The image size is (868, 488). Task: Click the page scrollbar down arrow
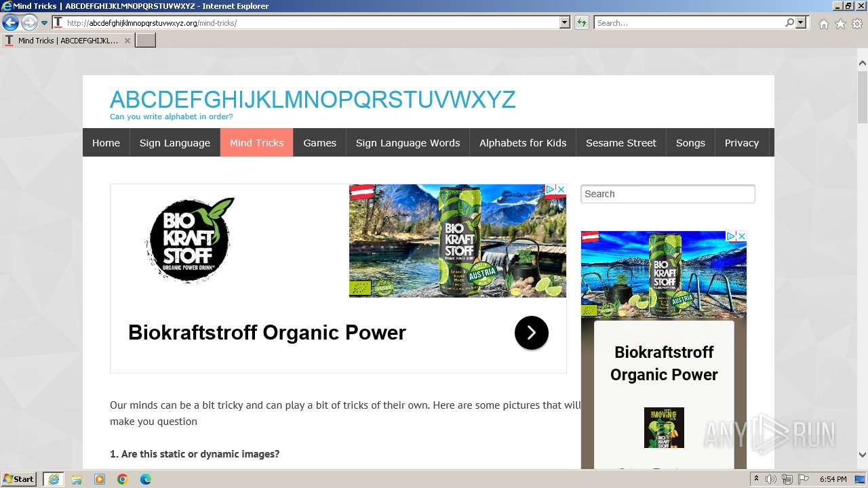point(862,455)
